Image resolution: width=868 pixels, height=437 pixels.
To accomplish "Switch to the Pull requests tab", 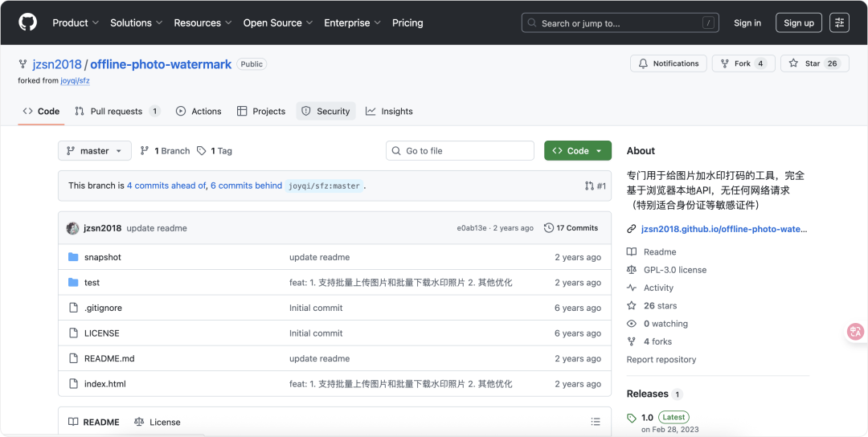I will tap(117, 111).
